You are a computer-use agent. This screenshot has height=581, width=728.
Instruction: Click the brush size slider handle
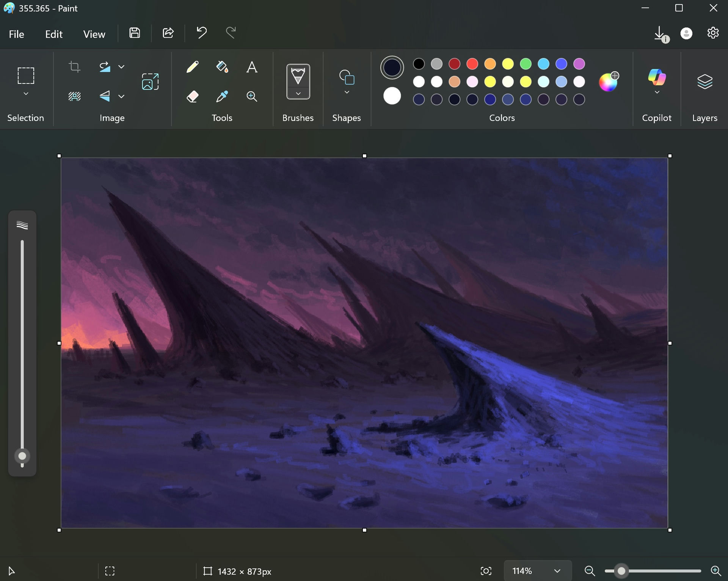(22, 456)
